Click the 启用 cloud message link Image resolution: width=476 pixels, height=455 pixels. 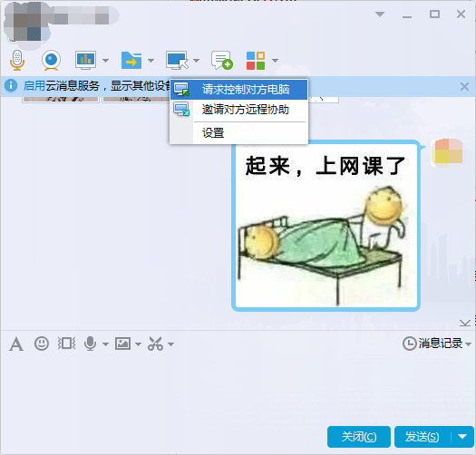pyautogui.click(x=34, y=86)
